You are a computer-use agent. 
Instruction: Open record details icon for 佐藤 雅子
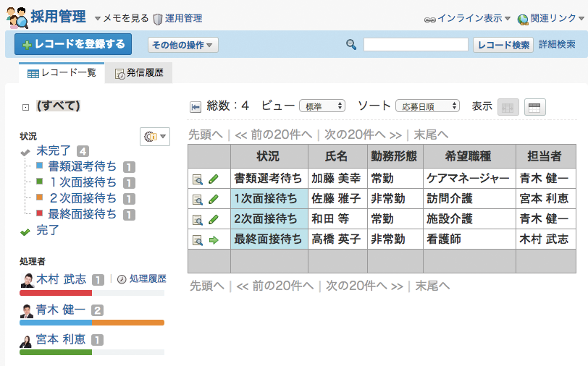(198, 200)
